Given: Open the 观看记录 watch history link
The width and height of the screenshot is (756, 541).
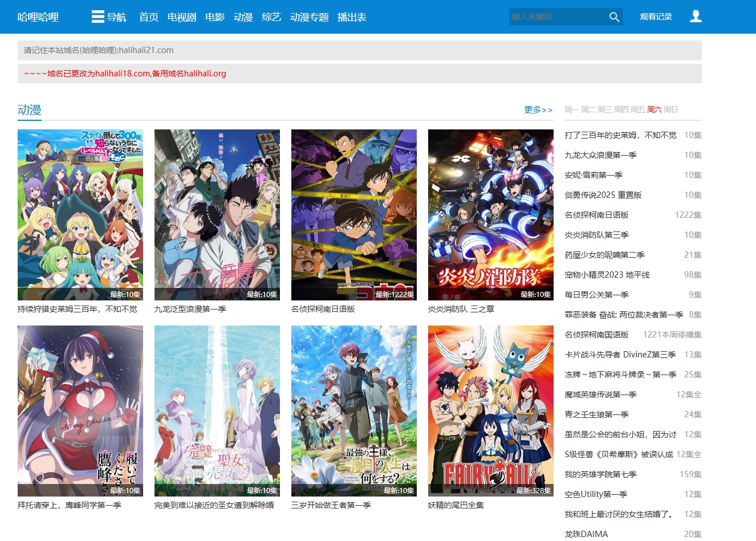Looking at the screenshot, I should click(656, 17).
